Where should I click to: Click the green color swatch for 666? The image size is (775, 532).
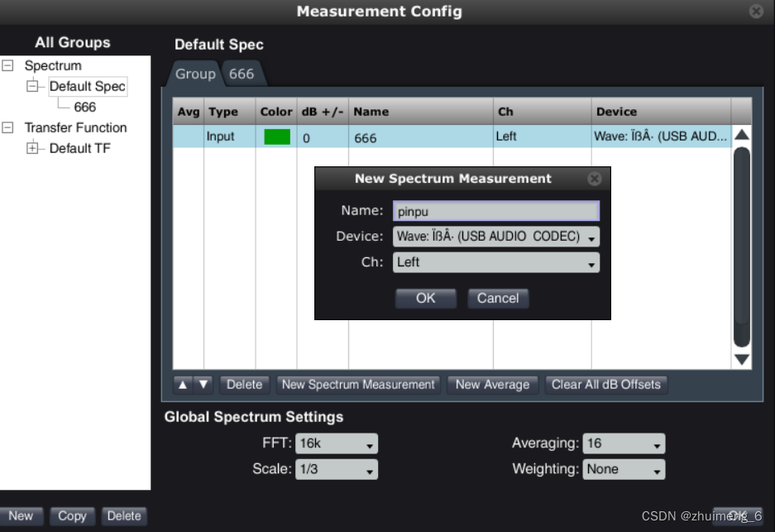click(277, 137)
